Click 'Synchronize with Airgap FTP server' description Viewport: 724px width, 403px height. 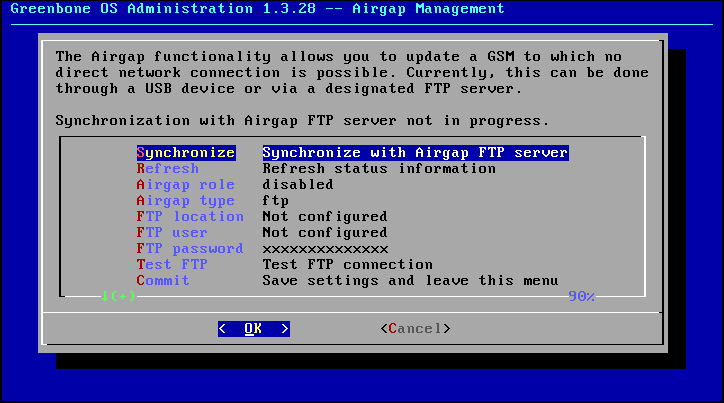pos(415,153)
